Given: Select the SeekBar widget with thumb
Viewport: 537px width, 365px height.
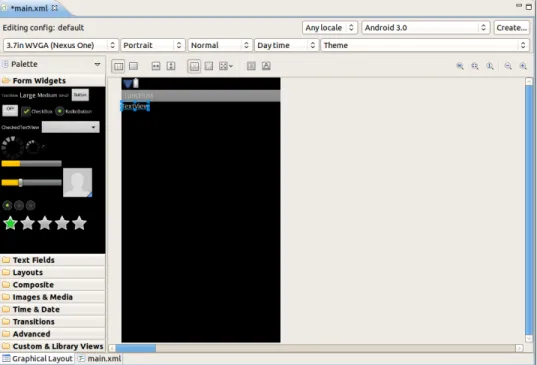Looking at the screenshot, I should pyautogui.click(x=32, y=182).
